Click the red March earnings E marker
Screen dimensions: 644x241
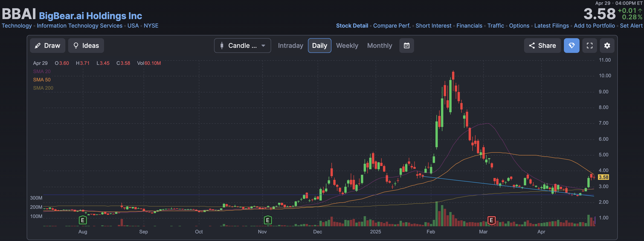[491, 220]
